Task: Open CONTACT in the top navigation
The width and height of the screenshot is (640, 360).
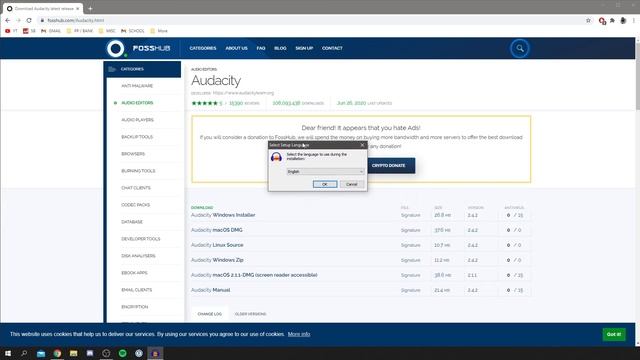Action: click(x=332, y=48)
